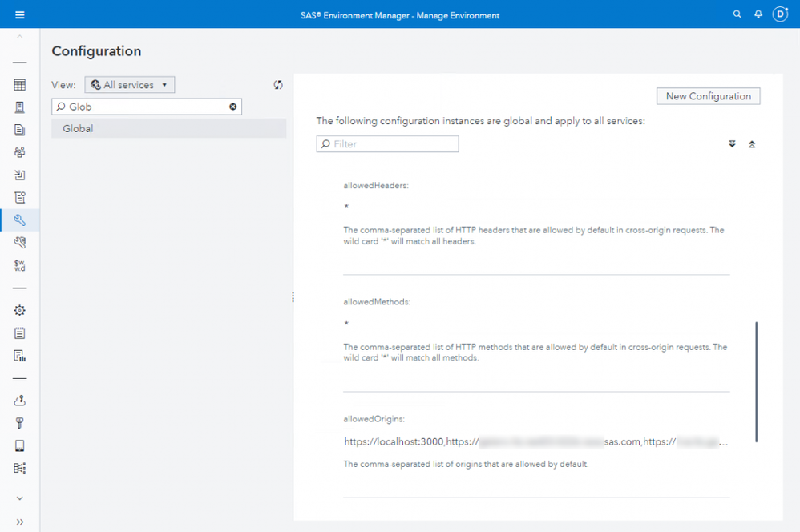Select Global in the services list
The height and width of the screenshot is (532, 800).
point(169,128)
